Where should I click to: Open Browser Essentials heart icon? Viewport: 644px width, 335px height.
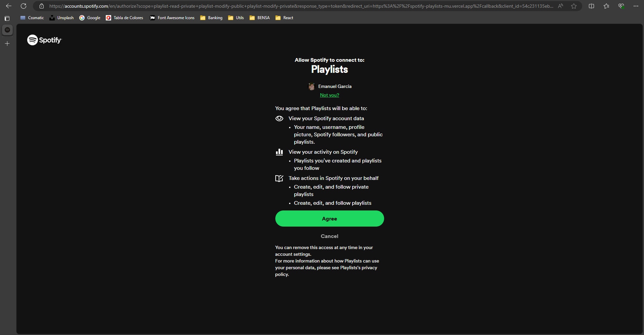[x=621, y=6]
